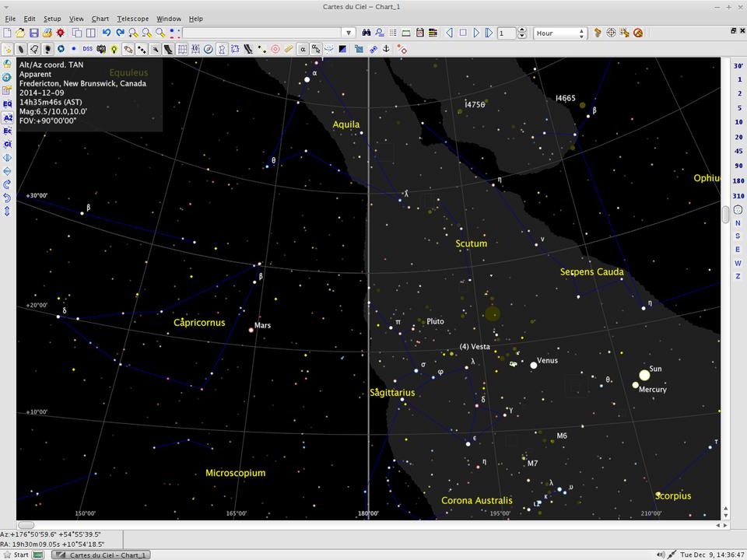Advance time with forward triangle button
Viewport: 747px width, 560px height.
476,33
